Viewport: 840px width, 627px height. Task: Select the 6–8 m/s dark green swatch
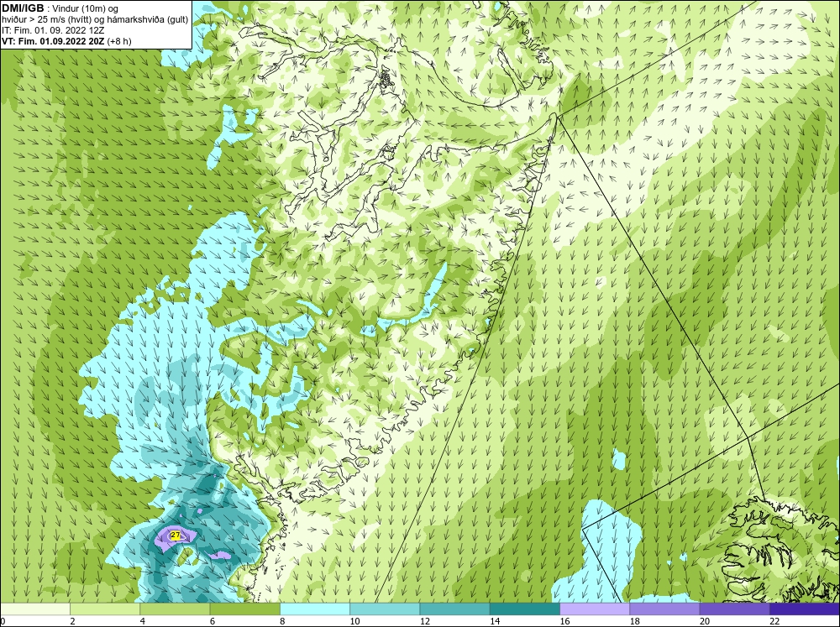[244, 609]
